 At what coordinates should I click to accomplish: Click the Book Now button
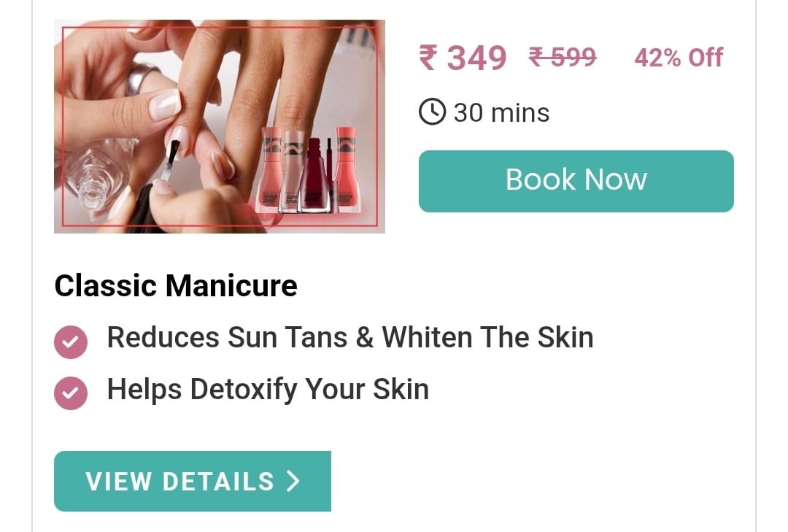(576, 181)
